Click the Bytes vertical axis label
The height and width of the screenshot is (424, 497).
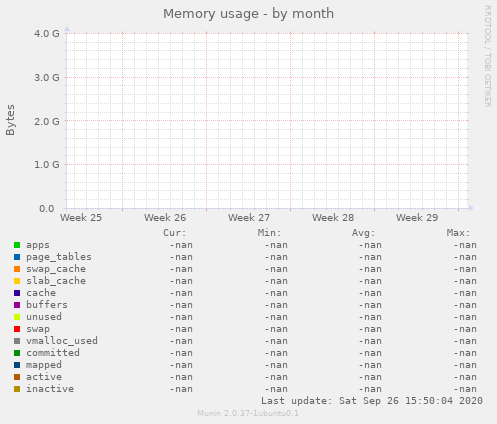point(10,120)
